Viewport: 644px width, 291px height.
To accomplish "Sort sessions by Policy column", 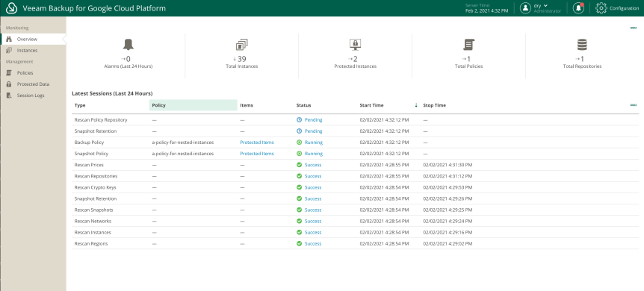I will [x=158, y=105].
